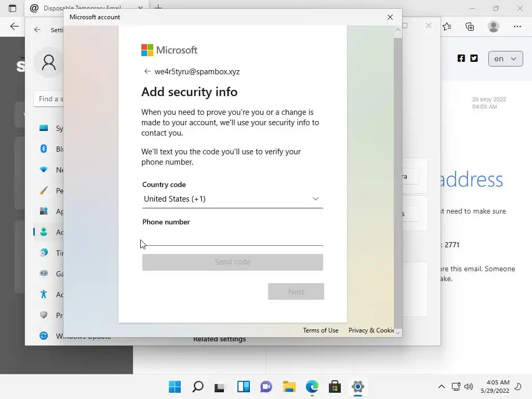
Task: Go back in the Settings window
Action: [37, 30]
